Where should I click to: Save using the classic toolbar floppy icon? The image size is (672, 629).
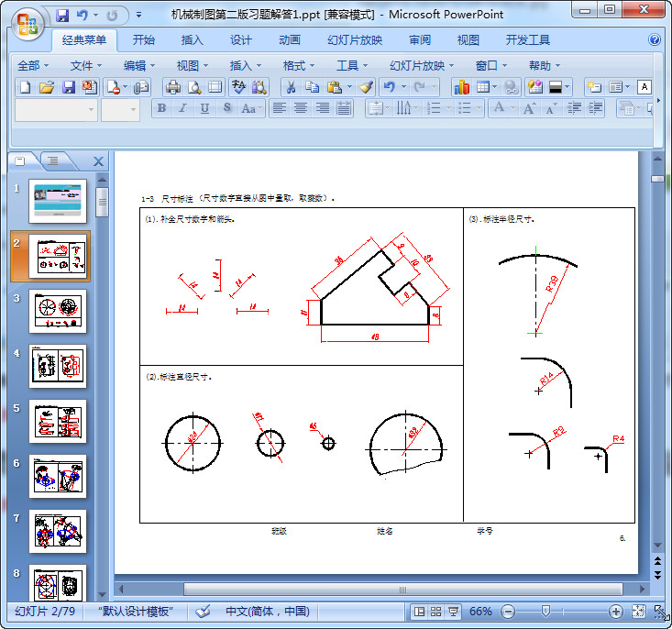[x=69, y=87]
